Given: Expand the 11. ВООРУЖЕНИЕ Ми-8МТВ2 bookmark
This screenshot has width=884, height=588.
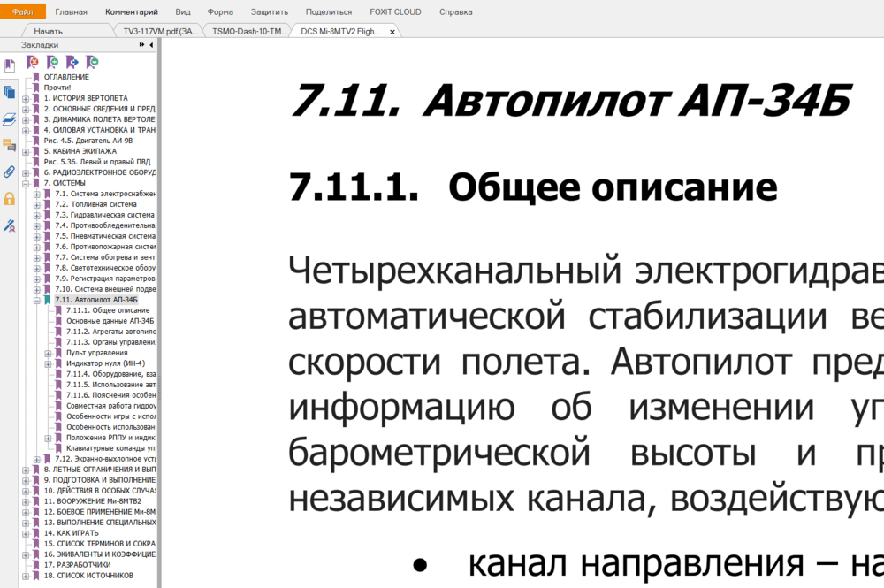Looking at the screenshot, I should 26,501.
